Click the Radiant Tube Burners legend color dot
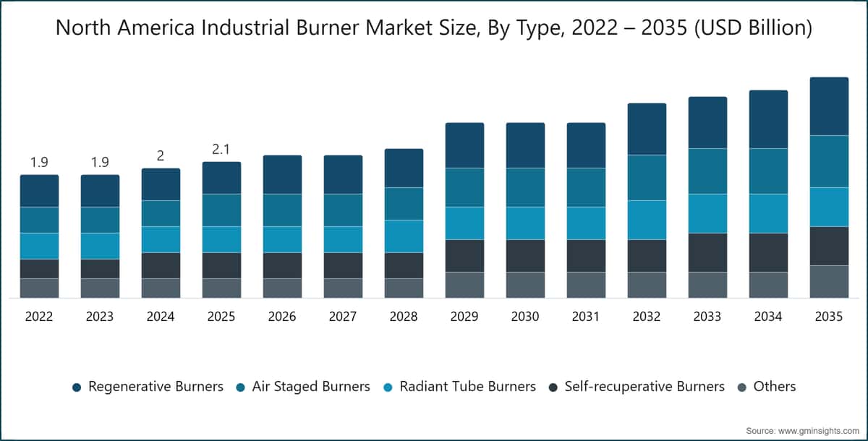 [388, 388]
